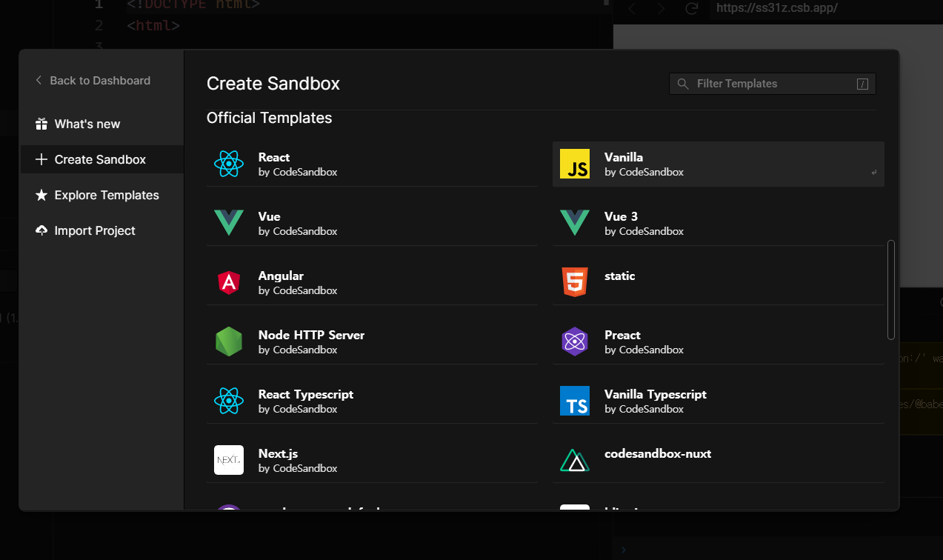Click the Official Templates heading
943x560 pixels.
270,118
